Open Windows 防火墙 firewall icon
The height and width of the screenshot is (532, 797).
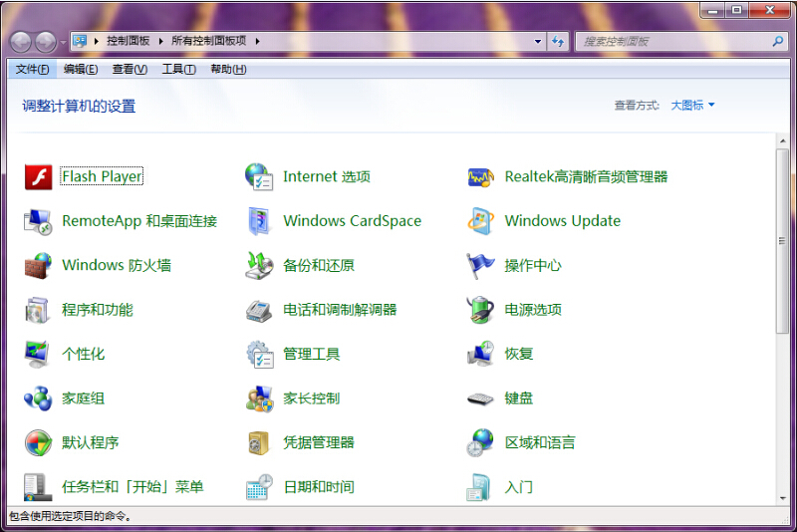38,266
